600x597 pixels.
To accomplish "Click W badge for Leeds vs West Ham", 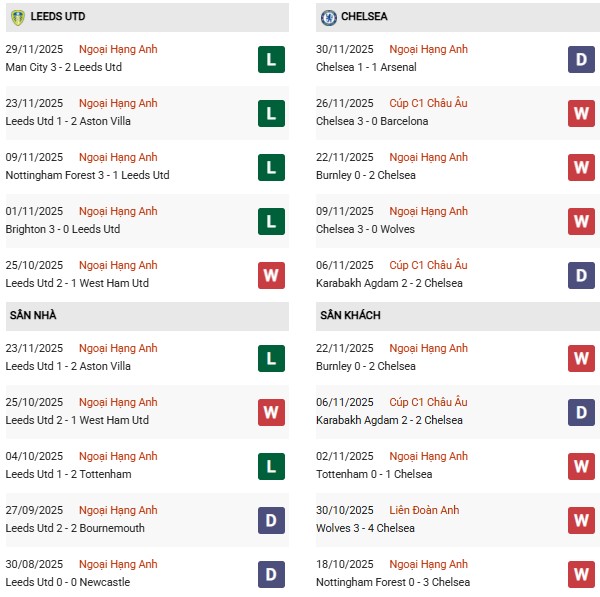I will point(270,275).
